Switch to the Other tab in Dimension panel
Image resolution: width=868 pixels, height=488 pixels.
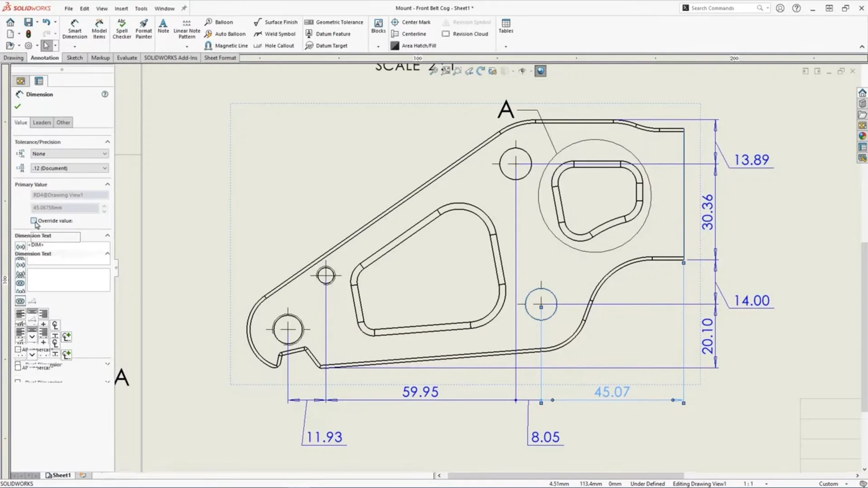pyautogui.click(x=63, y=123)
